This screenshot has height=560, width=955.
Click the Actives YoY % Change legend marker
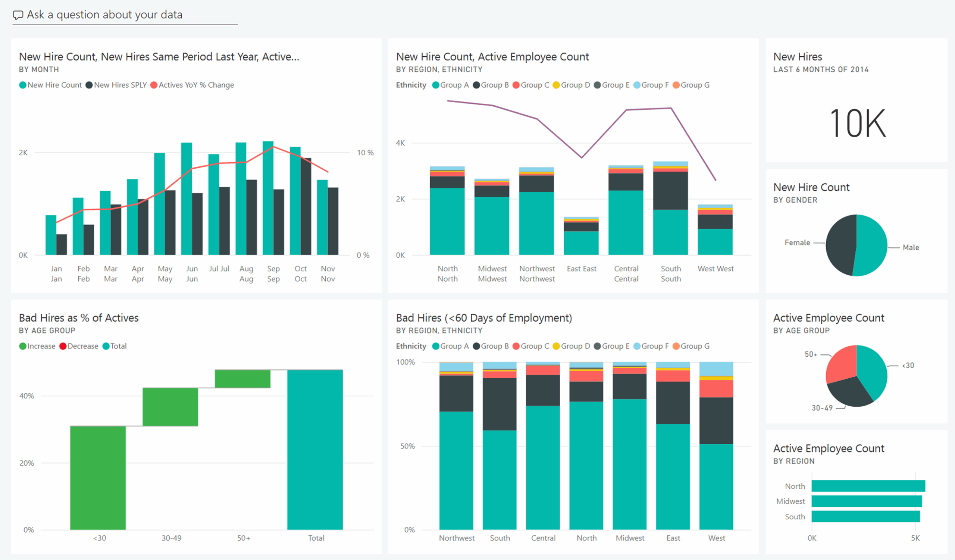point(154,85)
